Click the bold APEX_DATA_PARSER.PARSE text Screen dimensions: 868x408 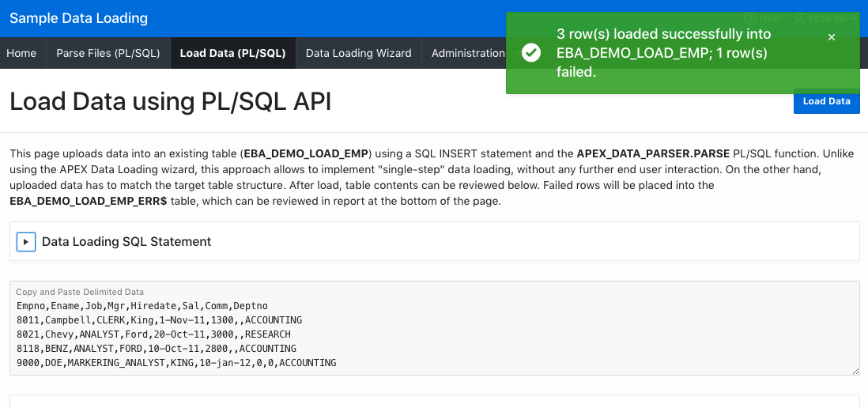tap(645, 153)
